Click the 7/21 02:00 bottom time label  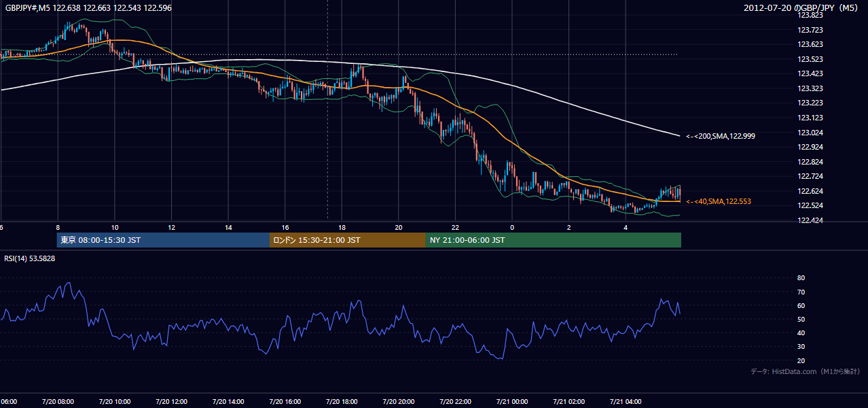point(569,401)
